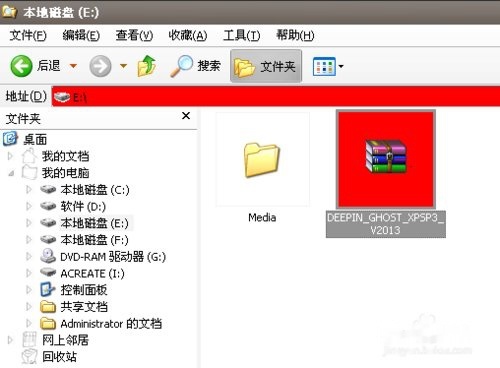Select 控制面板 label in the tree
Image resolution: width=500 pixels, height=368 pixels.
(84, 290)
